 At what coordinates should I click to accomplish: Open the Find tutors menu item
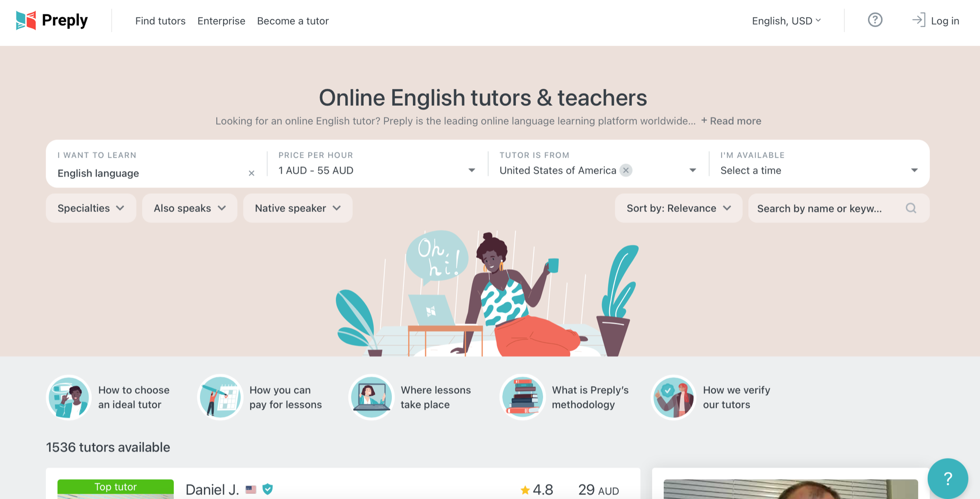tap(160, 21)
